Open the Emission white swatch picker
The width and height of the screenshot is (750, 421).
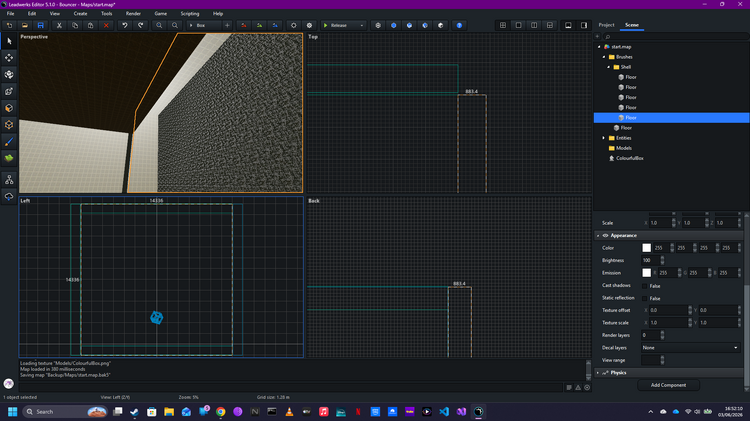coord(647,273)
